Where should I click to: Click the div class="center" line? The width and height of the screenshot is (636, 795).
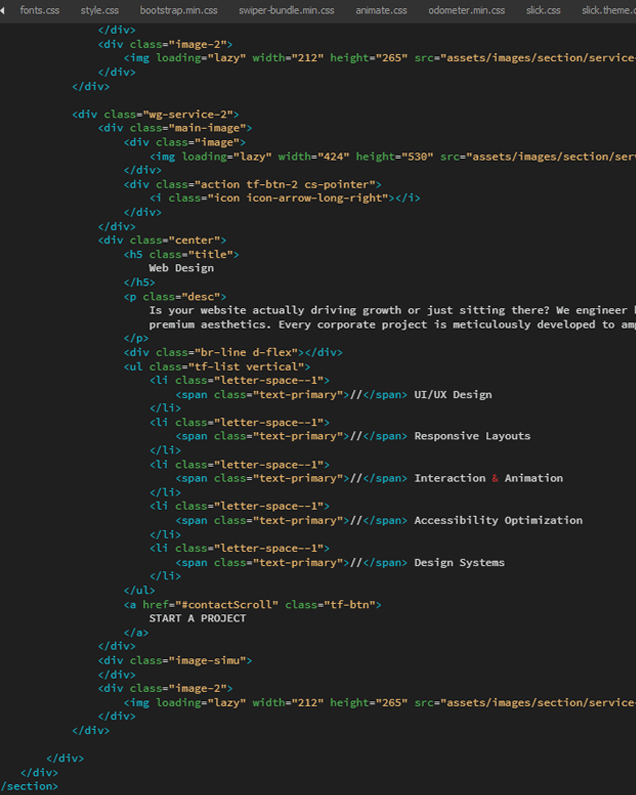point(162,240)
